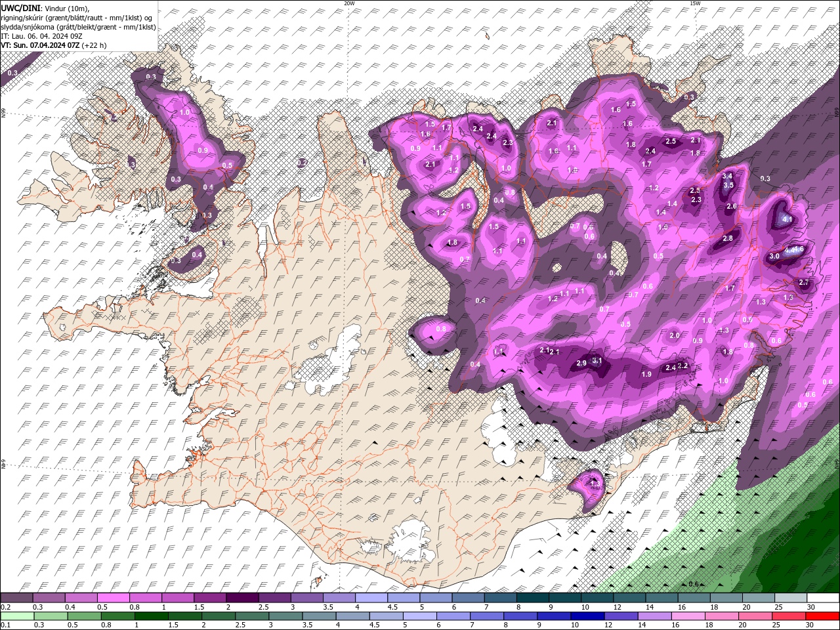The image size is (840, 630).
Task: Click the 2.9 snowfall value on the map
Action: pos(581,364)
